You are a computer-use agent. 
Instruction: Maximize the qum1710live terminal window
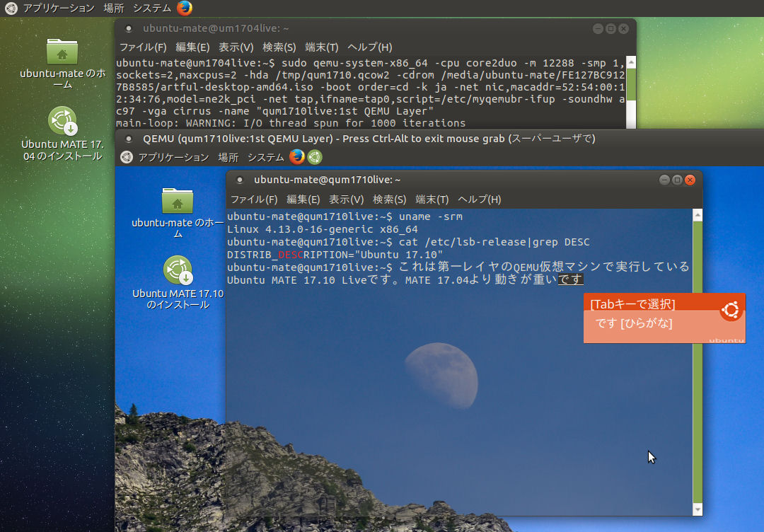point(677,180)
